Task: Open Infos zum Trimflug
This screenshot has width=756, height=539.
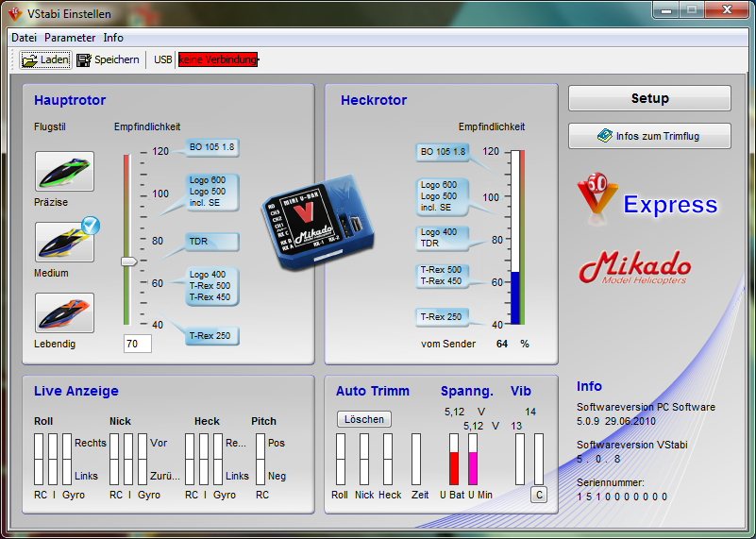Action: click(649, 136)
